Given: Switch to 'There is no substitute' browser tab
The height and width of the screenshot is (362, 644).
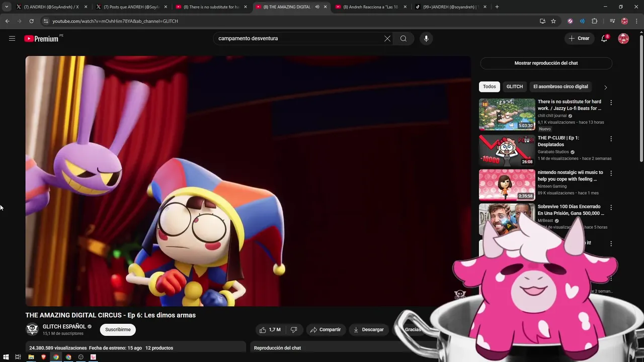Looking at the screenshot, I should [x=211, y=7].
